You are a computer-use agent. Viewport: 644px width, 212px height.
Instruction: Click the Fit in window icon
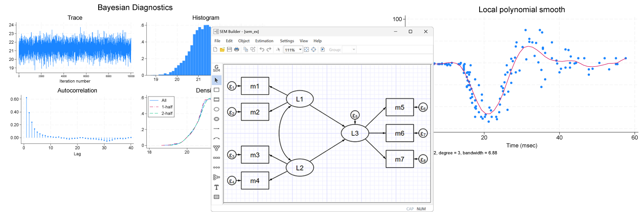tap(306, 49)
